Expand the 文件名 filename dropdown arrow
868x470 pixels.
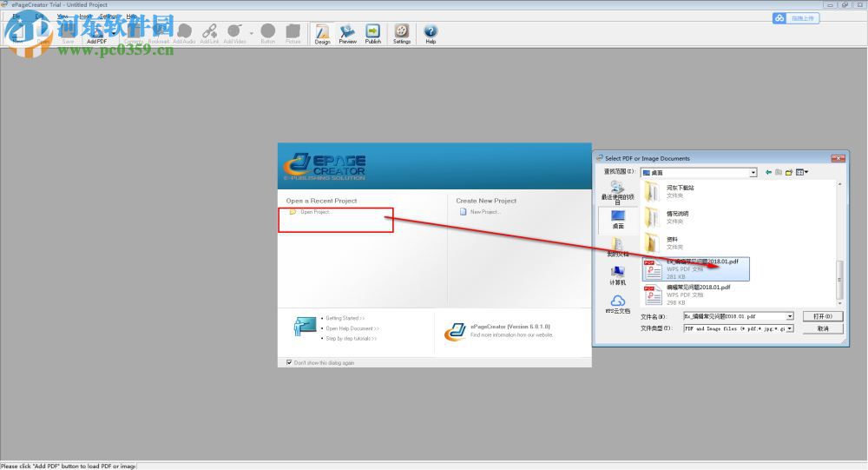790,316
